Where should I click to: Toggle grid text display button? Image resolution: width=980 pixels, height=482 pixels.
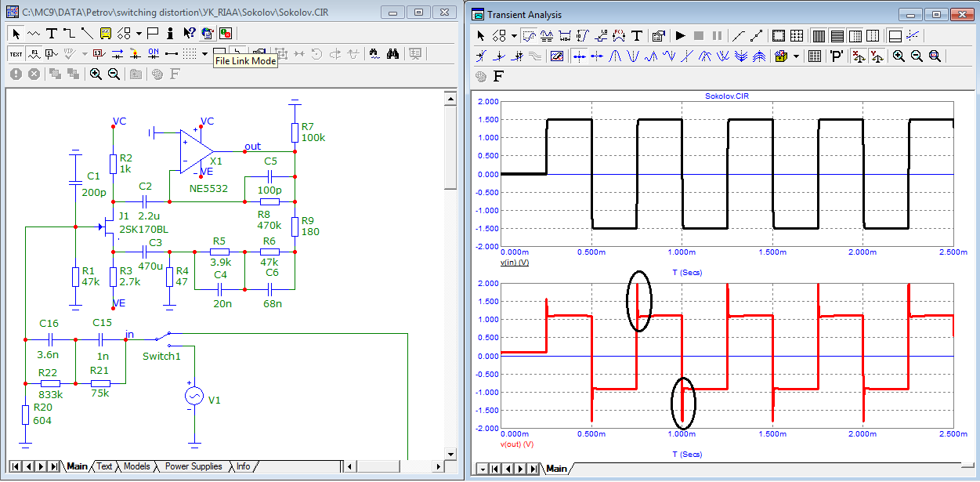pos(16,53)
